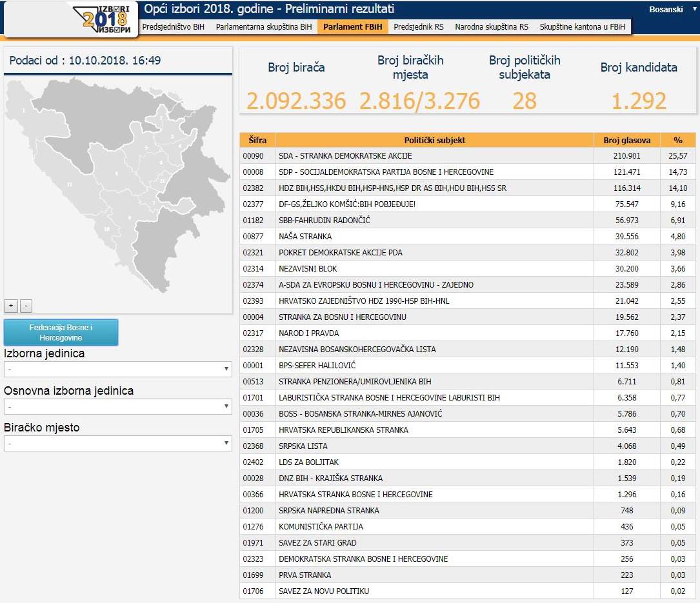Select the SDA - Stranka Demokratske Akcije row
Screen dimensions: 700x603
point(434,156)
